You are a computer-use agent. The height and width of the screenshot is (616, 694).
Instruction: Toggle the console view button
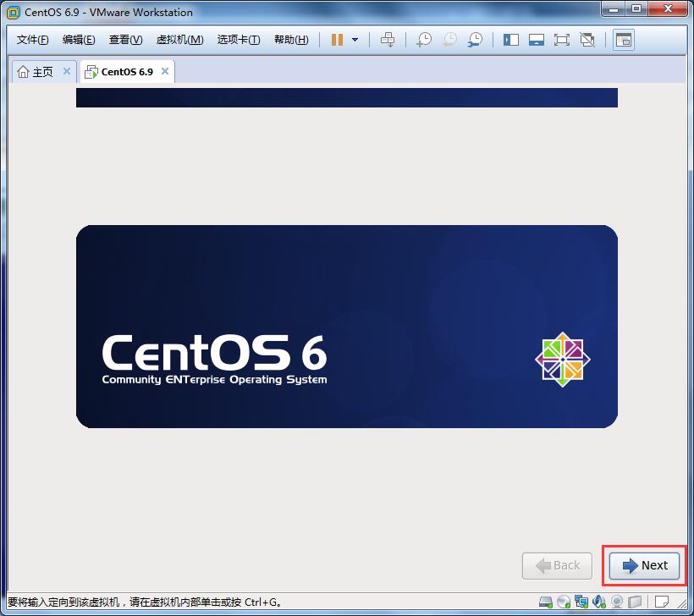pos(624,40)
